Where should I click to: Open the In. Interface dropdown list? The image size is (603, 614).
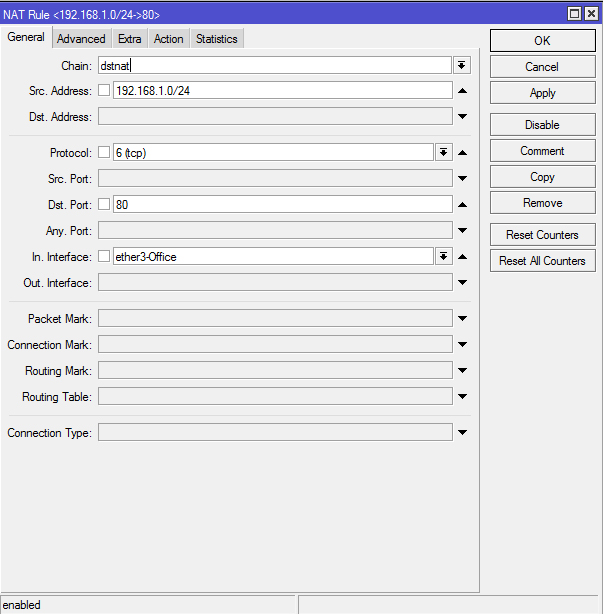[443, 256]
